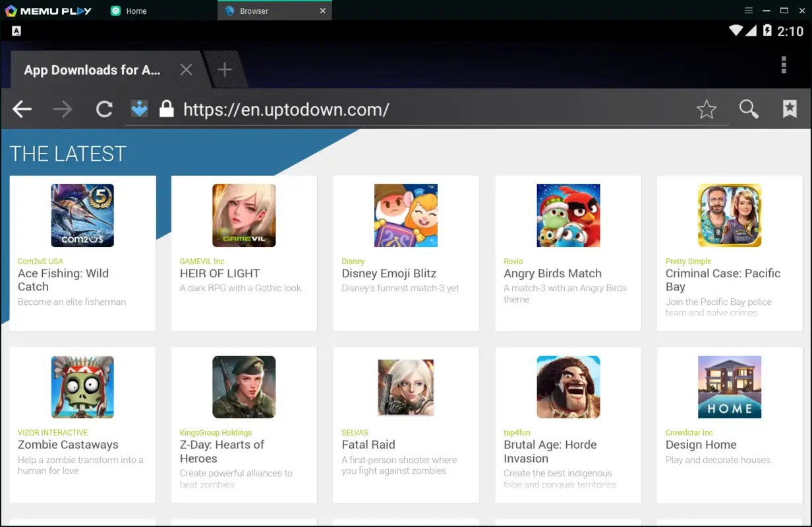Open page search with the magnifier icon
This screenshot has width=812, height=527.
coord(748,109)
